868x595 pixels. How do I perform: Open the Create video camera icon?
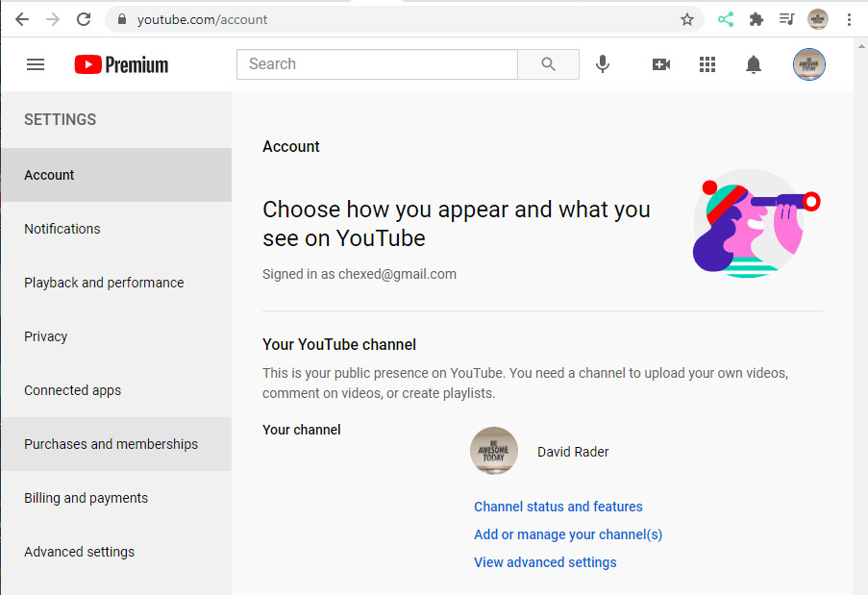tap(661, 64)
